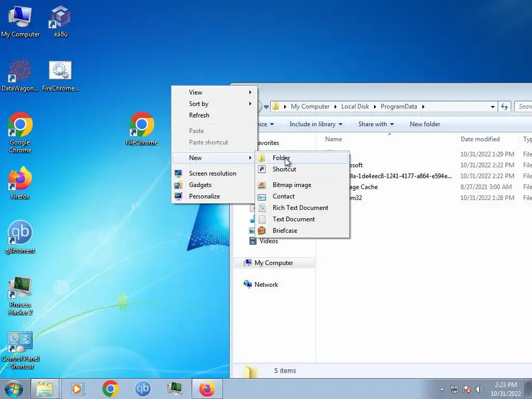Select the FireChrome desktop file icon
Image resolution: width=532 pixels, height=399 pixels.
tap(60, 76)
